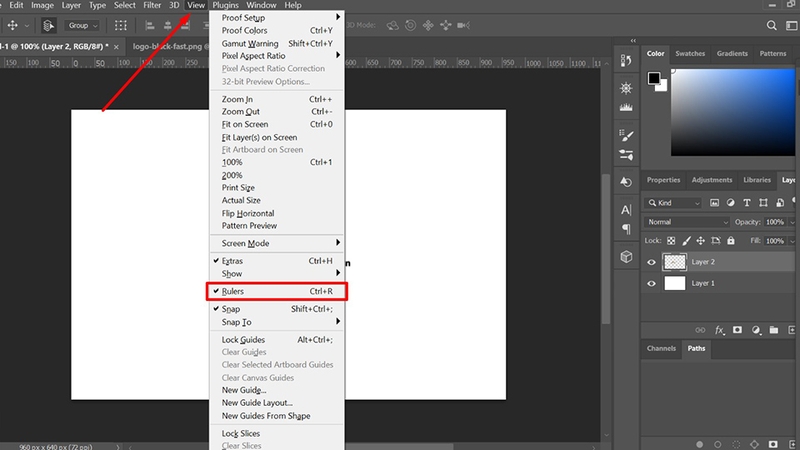Image resolution: width=800 pixels, height=450 pixels.
Task: Click the foreground color swatch
Action: pyautogui.click(x=654, y=78)
